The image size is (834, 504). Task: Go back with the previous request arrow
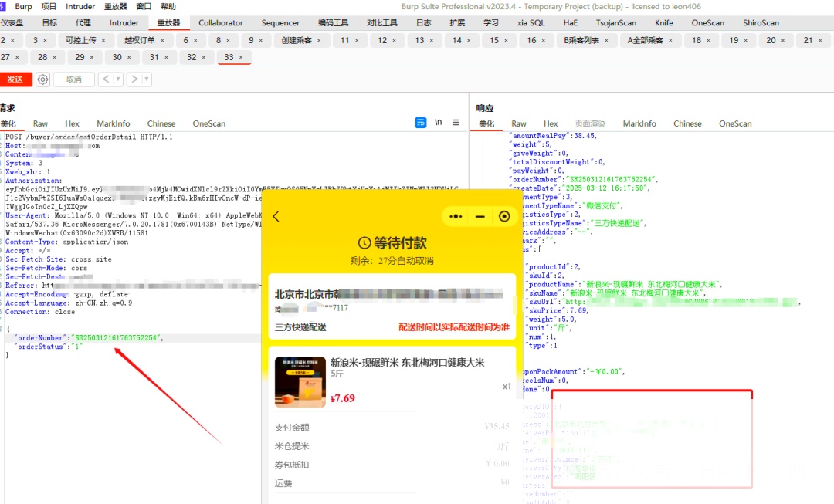tap(106, 79)
